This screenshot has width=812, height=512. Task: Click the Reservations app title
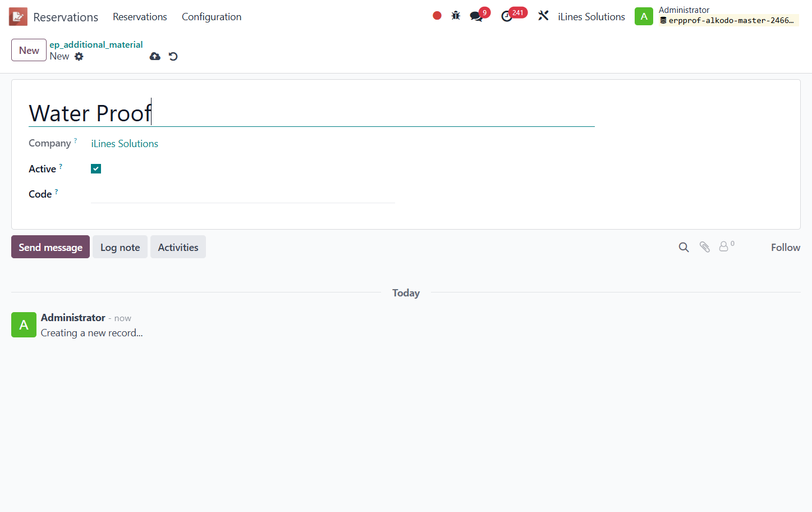click(66, 17)
